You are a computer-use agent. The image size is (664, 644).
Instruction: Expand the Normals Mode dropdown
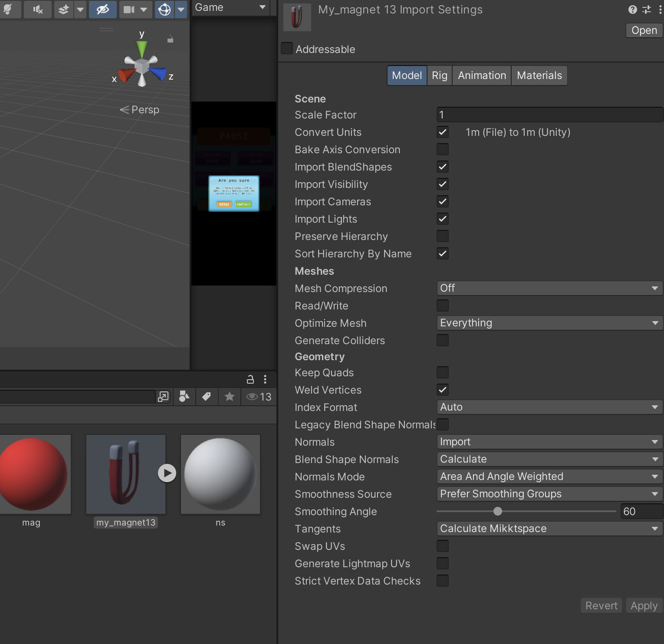549,476
